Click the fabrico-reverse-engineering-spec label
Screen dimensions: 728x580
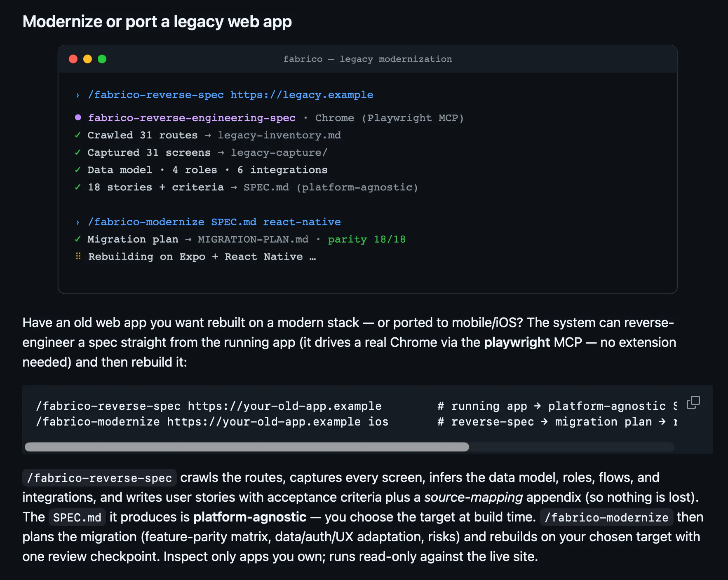coord(192,118)
